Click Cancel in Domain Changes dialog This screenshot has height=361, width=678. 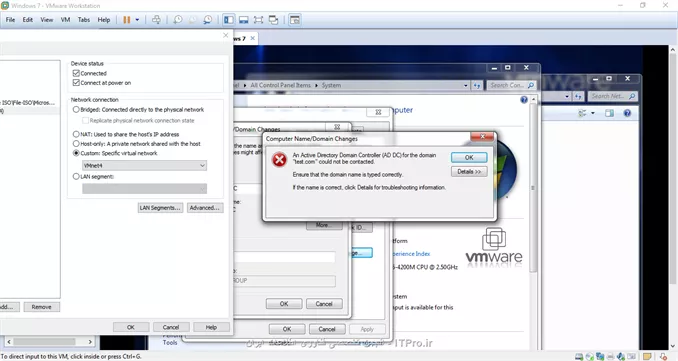(324, 304)
